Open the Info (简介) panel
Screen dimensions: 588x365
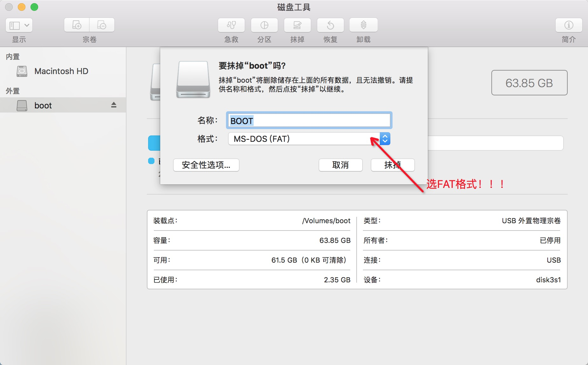(x=569, y=25)
